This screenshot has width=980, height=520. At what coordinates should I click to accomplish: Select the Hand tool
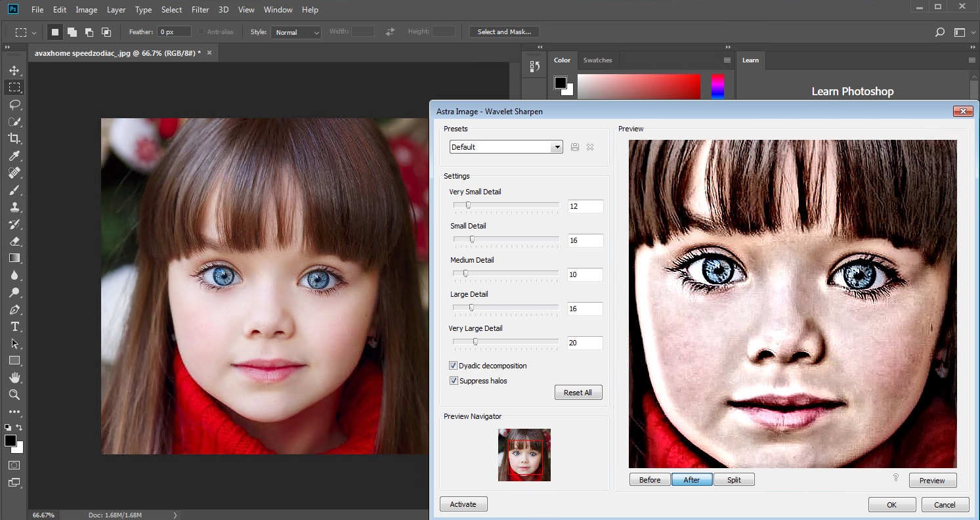coord(14,378)
